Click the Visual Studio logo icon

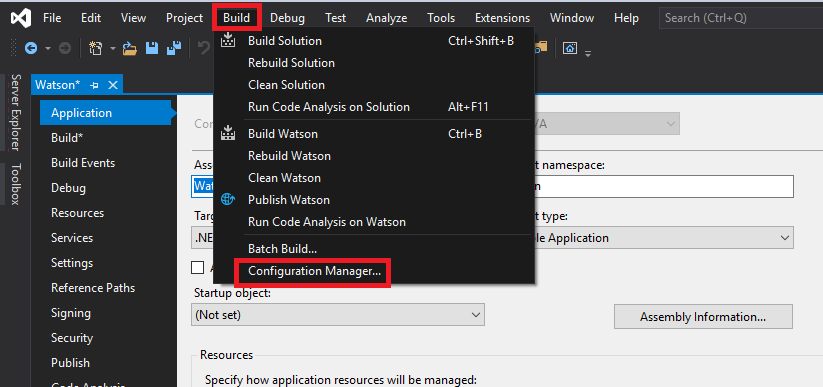[20, 18]
